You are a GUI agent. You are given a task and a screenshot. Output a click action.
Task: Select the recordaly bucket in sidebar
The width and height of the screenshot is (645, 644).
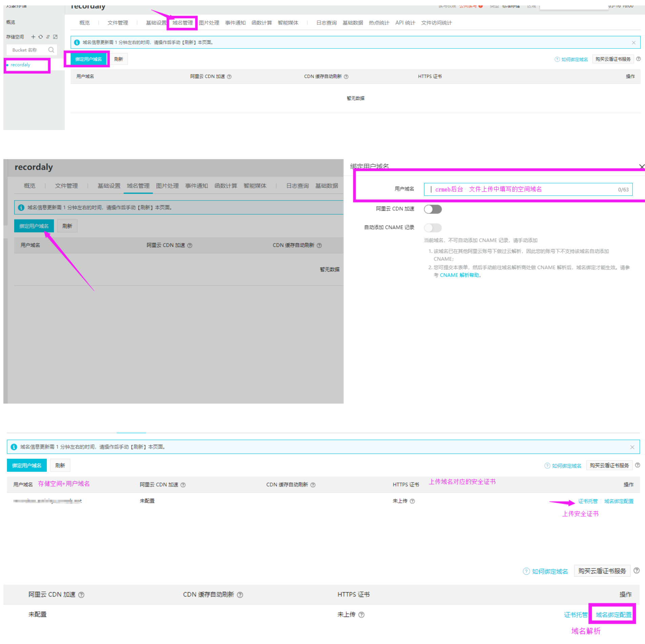[x=20, y=65]
